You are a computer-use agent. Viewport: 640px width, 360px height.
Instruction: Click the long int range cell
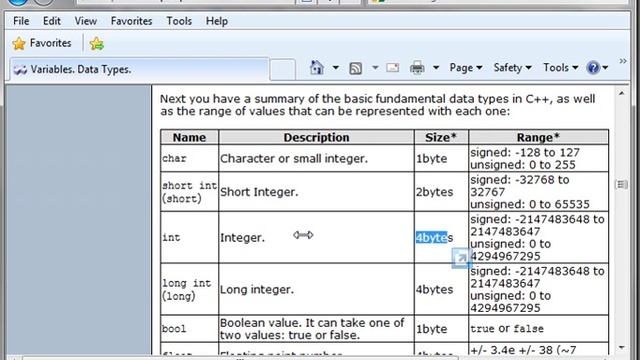click(538, 289)
